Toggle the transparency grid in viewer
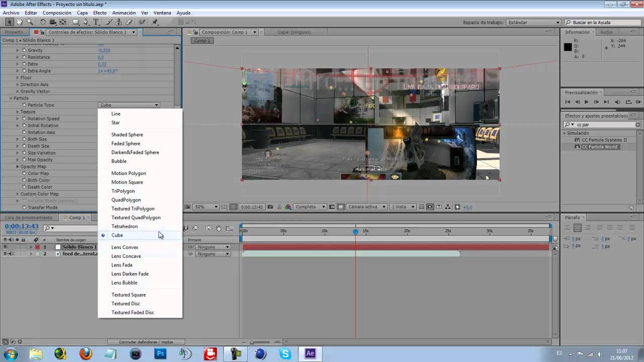Viewport: 644px width, 362px height. pyautogui.click(x=341, y=207)
